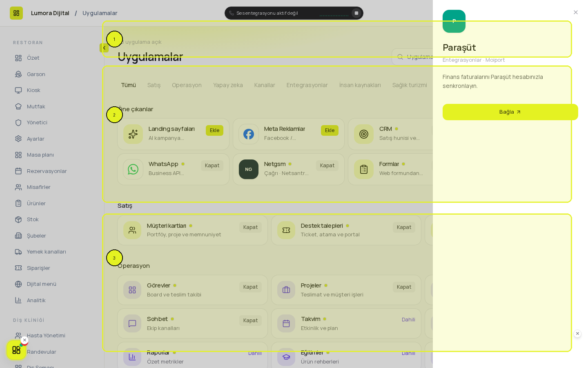
Task: Turn off WhatsApp with Kapat
Action: coord(212,166)
